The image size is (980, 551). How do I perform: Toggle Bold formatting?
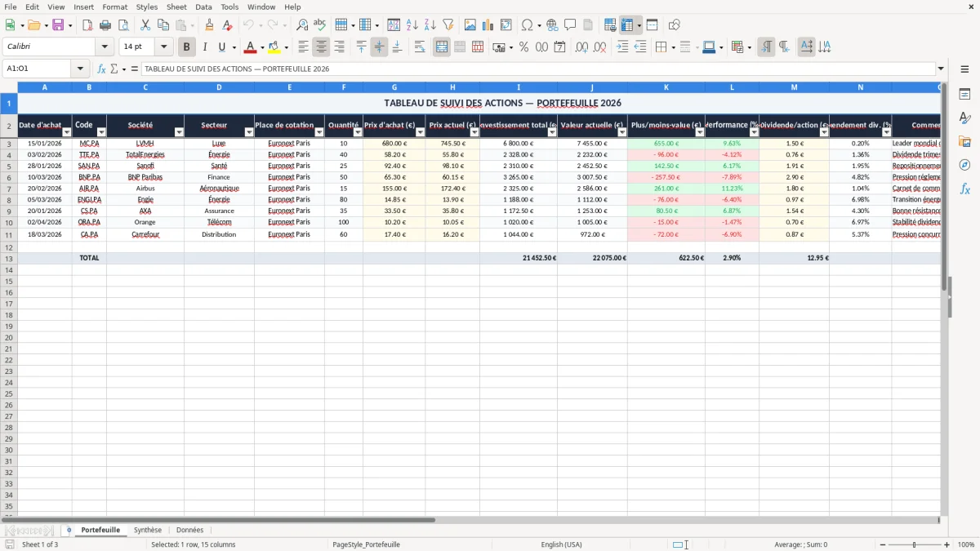(x=187, y=47)
